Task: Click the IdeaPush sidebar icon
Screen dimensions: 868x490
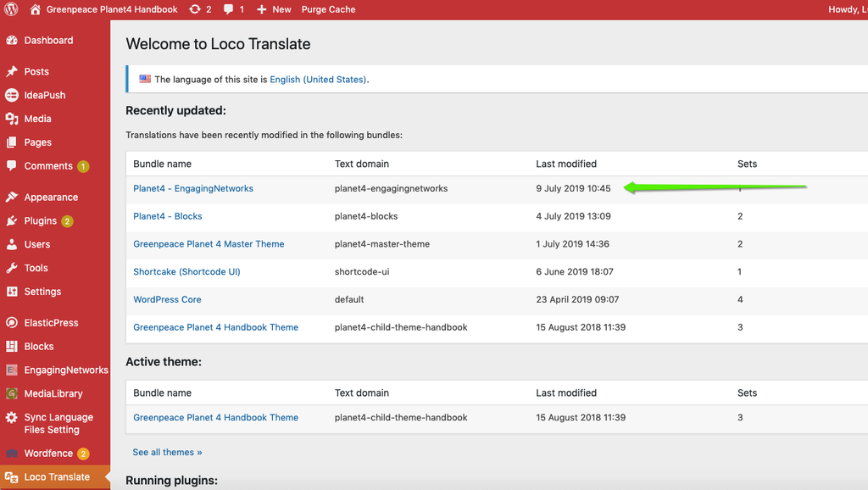Action: (12, 95)
